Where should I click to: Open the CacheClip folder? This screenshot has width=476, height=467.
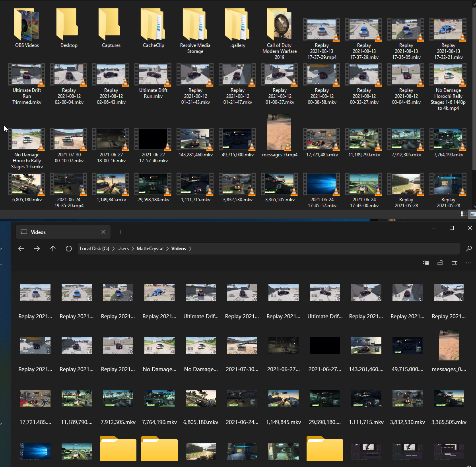(x=153, y=28)
